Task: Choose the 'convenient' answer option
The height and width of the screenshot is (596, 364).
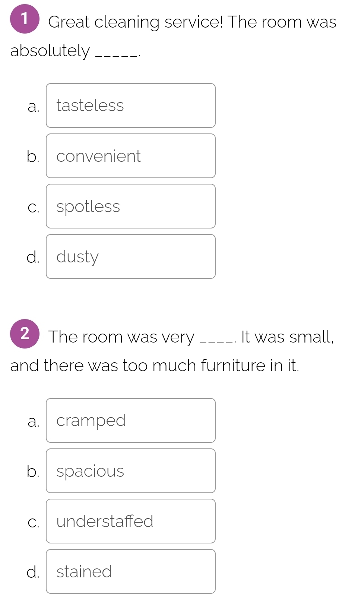Action: click(130, 156)
